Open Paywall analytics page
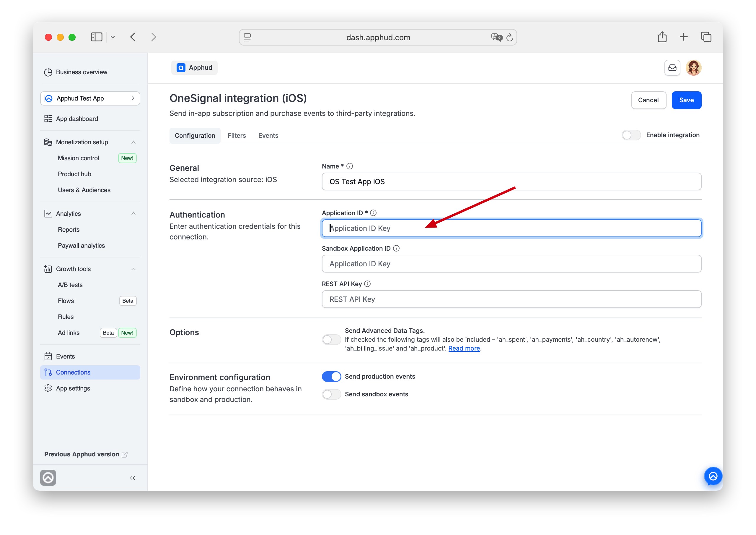756x535 pixels. 81,246
